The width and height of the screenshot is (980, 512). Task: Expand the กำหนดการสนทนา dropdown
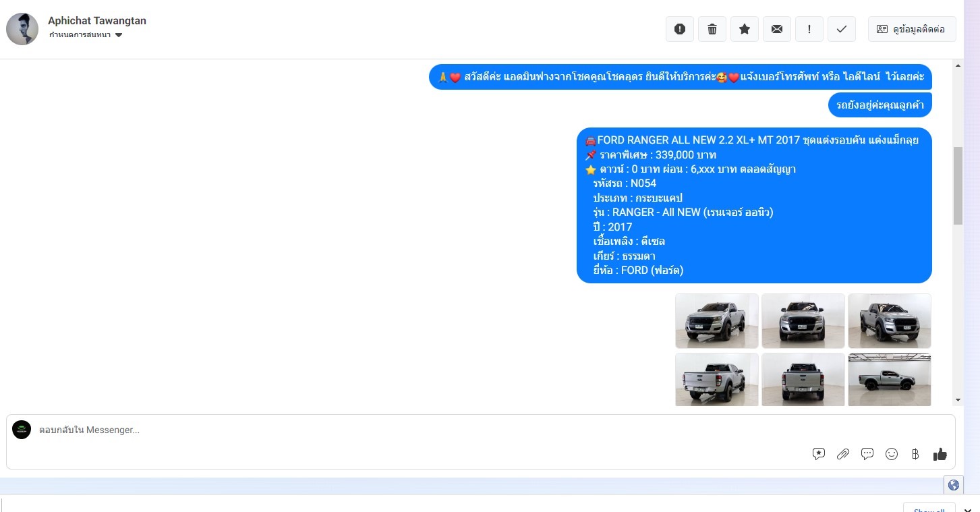86,35
